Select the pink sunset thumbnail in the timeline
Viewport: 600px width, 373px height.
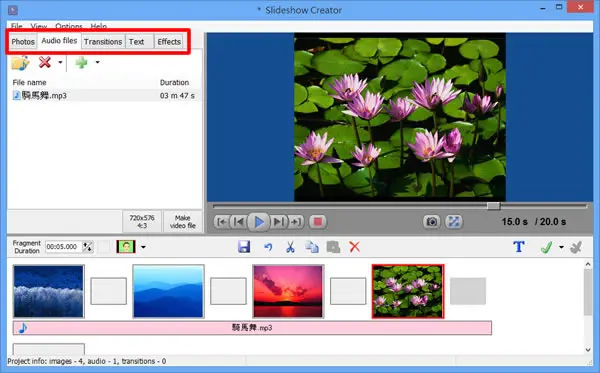pos(288,291)
